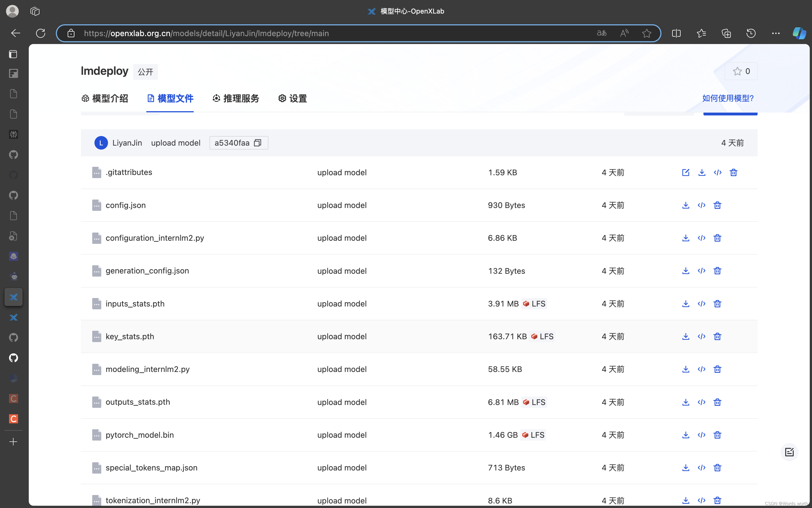Refresh the browser page

point(41,33)
